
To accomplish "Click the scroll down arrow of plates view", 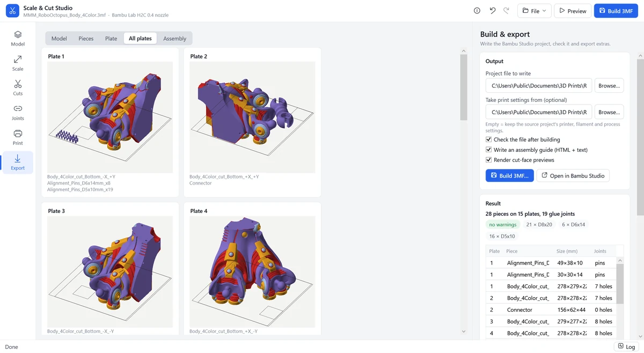I will (x=464, y=332).
